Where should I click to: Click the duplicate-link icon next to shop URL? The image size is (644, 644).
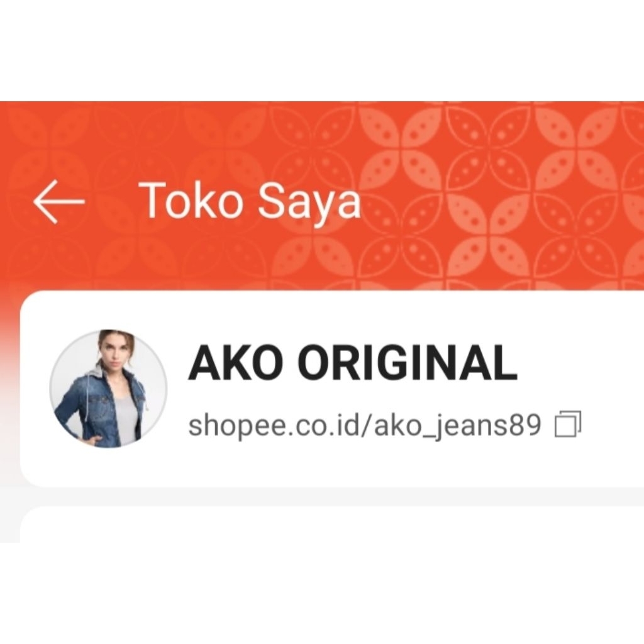click(568, 424)
